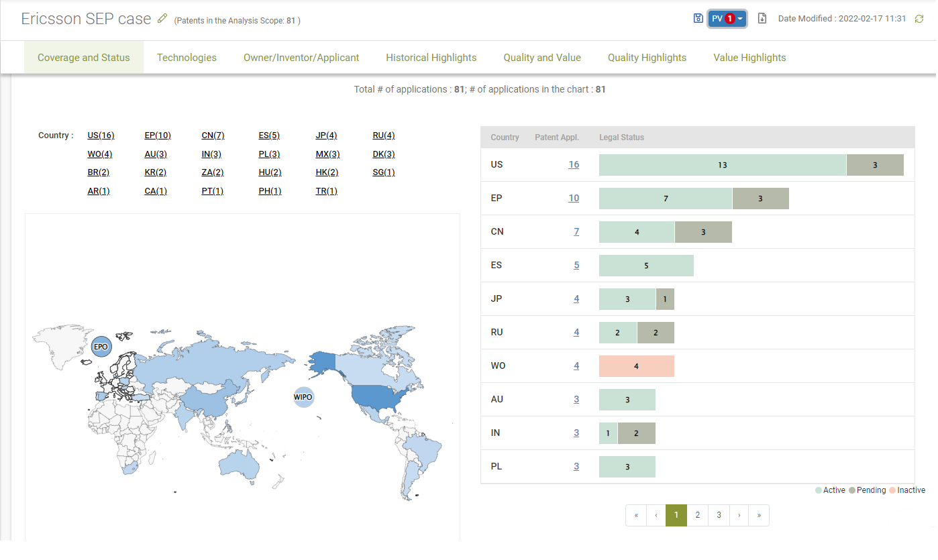Open the Technologies tab

[187, 58]
